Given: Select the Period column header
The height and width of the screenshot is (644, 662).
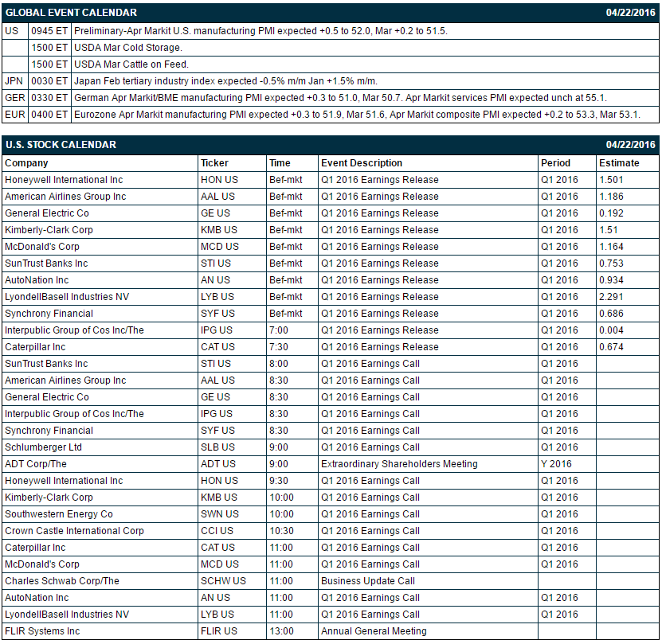Looking at the screenshot, I should tap(555, 163).
